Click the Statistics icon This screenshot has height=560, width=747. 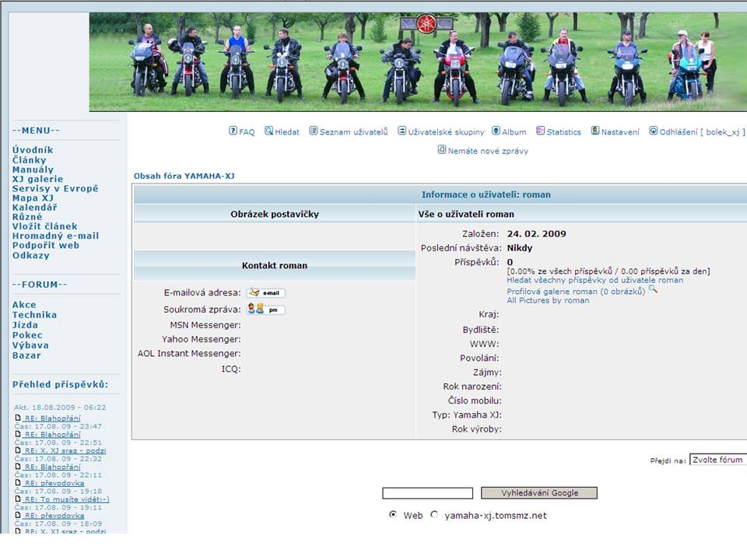540,131
